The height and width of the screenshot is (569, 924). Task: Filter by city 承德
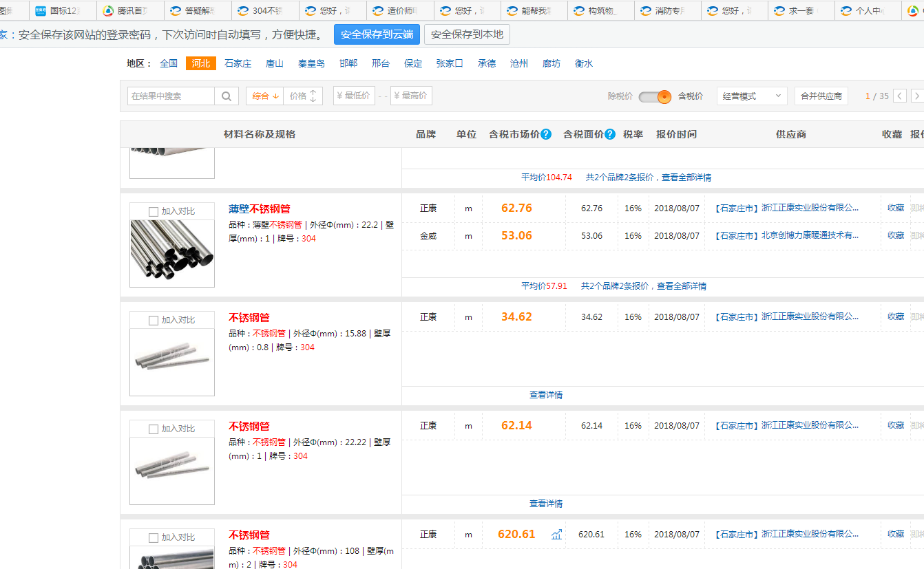(487, 63)
